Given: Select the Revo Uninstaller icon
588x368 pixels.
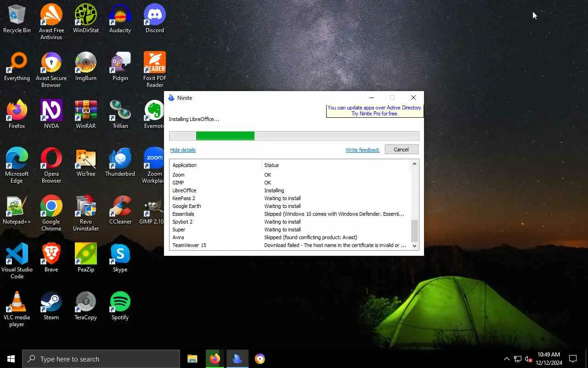Looking at the screenshot, I should (x=86, y=213).
